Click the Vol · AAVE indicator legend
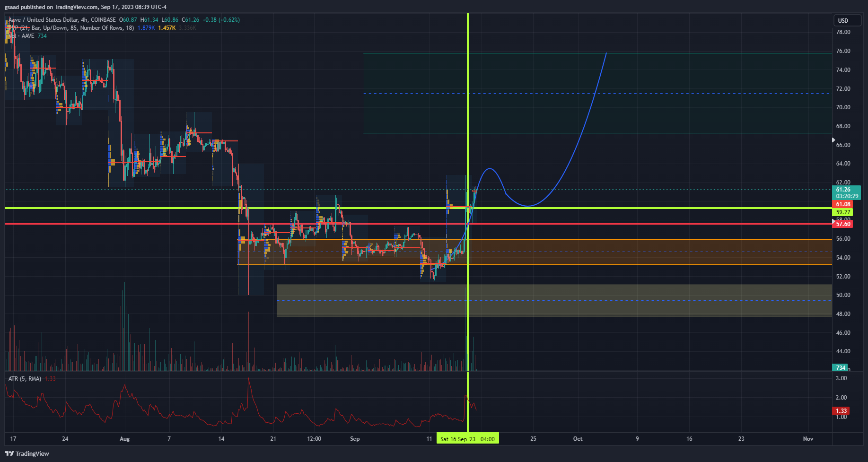The image size is (868, 462). click(21, 36)
